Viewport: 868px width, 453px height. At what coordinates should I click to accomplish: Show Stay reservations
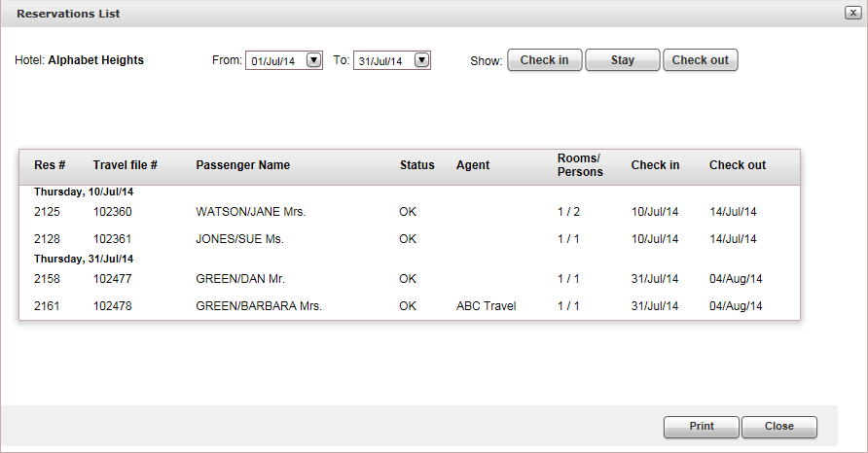tap(623, 60)
